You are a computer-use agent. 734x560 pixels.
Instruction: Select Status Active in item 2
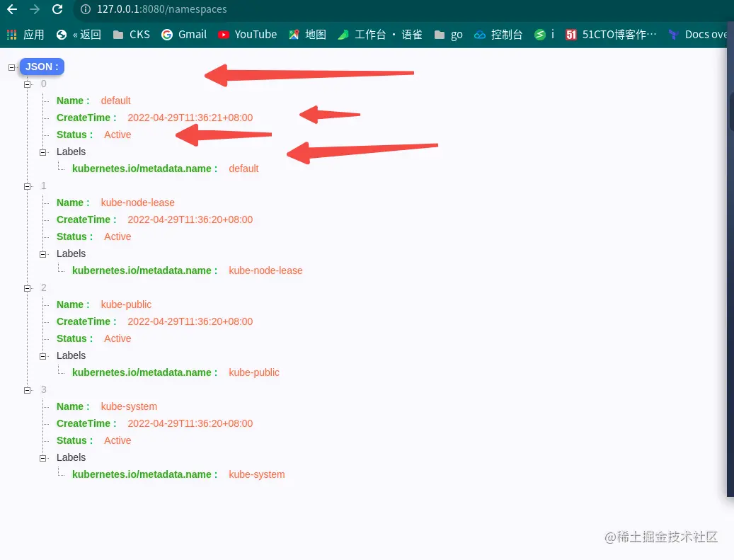point(117,338)
